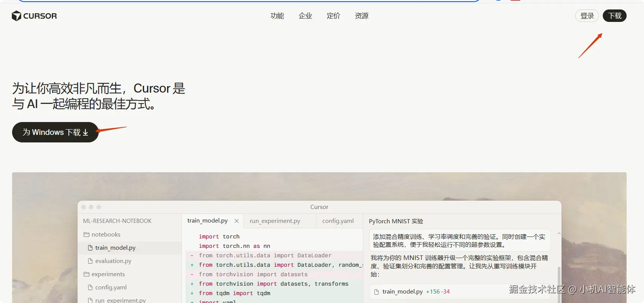Viewport: 644px width, 303px height.
Task: Open evaluation.py in the file tree
Action: (x=113, y=261)
